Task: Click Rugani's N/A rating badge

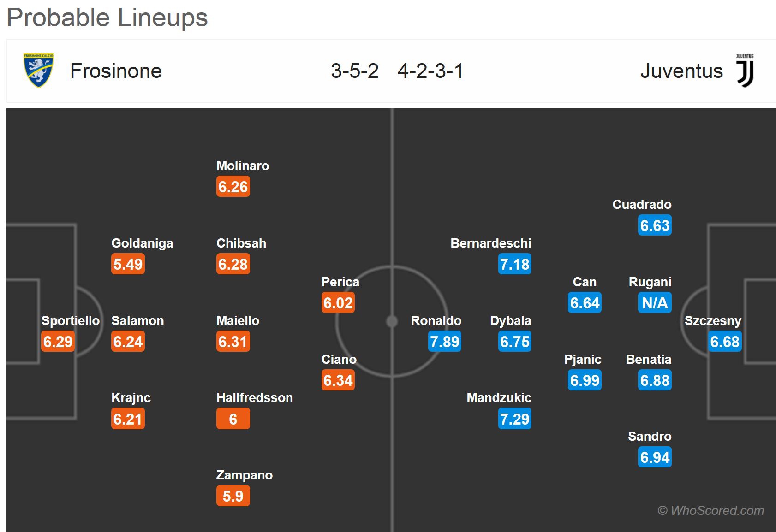Action: pos(655,303)
